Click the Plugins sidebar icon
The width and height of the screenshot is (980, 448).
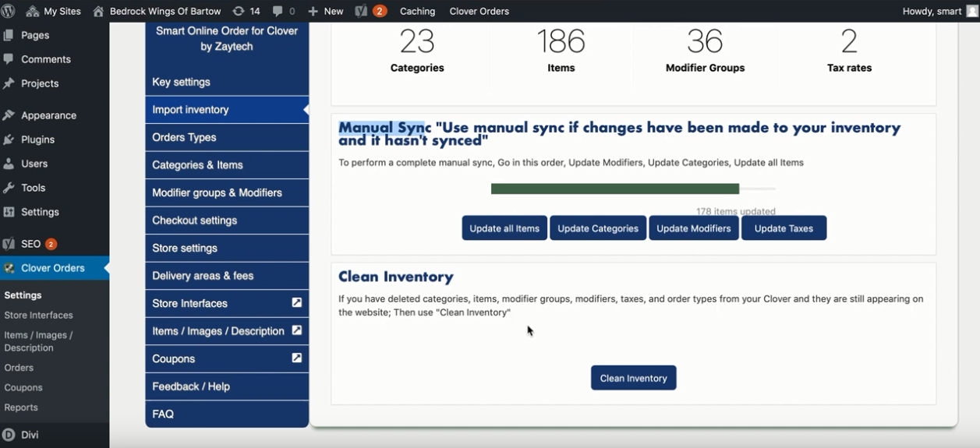[9, 139]
